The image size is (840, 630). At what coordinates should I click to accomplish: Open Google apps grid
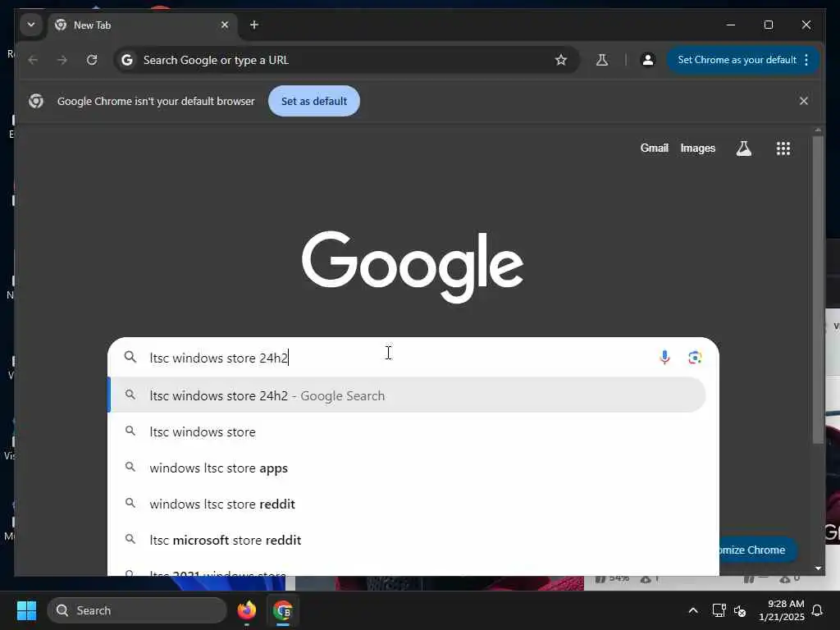click(783, 148)
